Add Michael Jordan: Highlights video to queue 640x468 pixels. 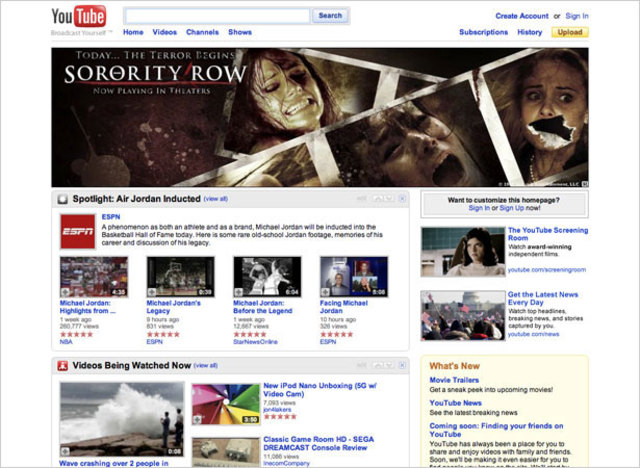point(65,292)
